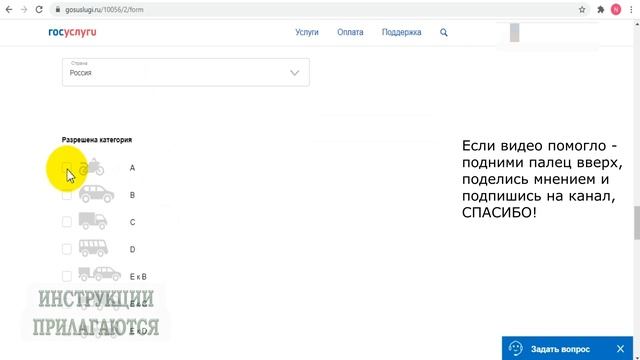Click the category label C
Screen dimensions: 640x360
coord(132,222)
